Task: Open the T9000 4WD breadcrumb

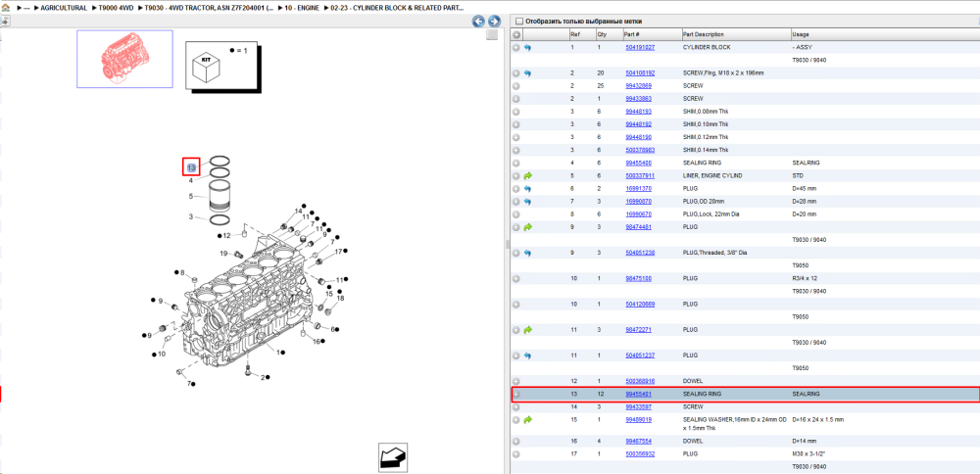Action: tap(116, 8)
